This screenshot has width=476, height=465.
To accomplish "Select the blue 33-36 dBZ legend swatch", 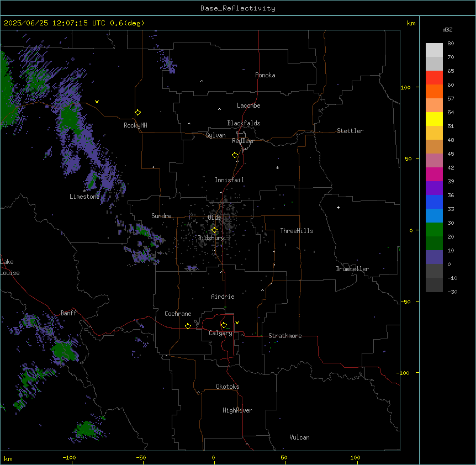I will coord(434,202).
